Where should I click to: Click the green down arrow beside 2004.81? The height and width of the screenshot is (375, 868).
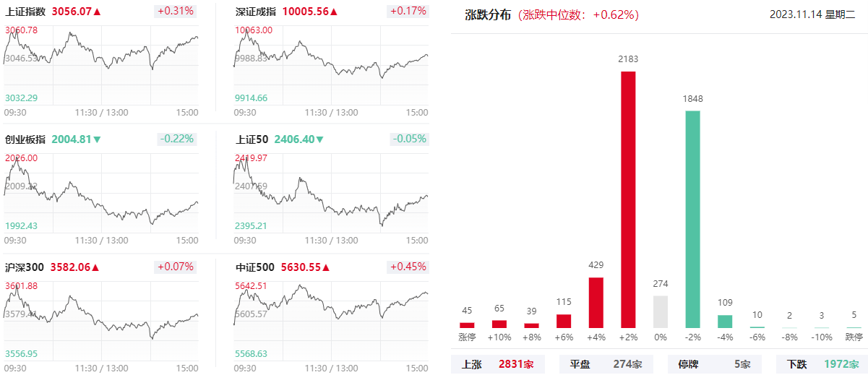[x=97, y=139]
